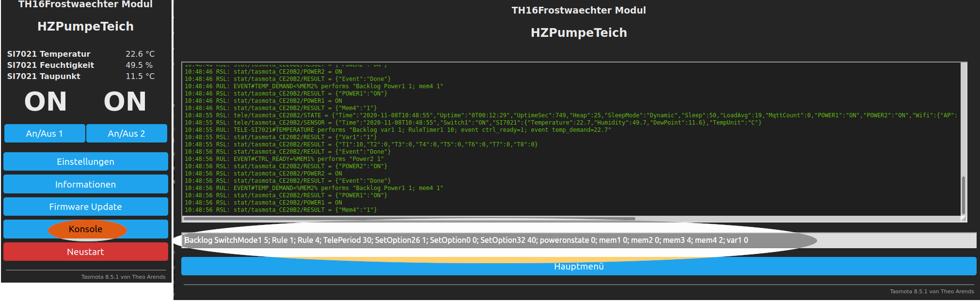Return to Hauptmenü
The image size is (980, 302).
coord(579,267)
